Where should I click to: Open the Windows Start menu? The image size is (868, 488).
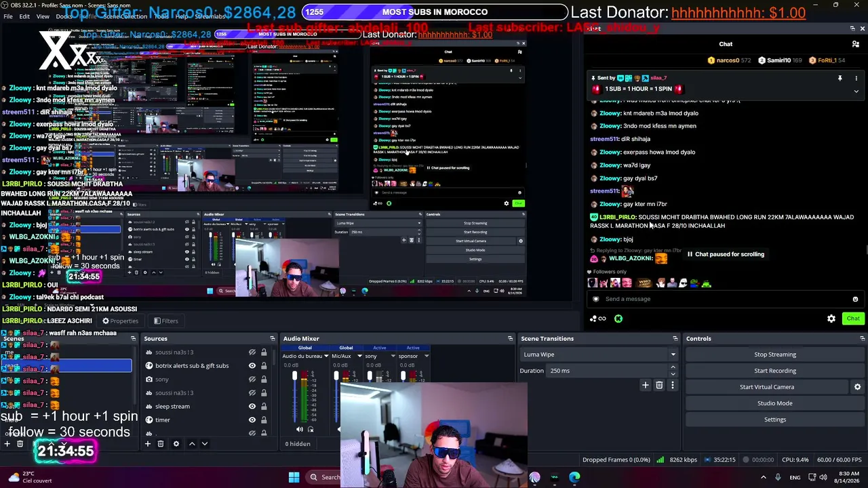pos(294,477)
